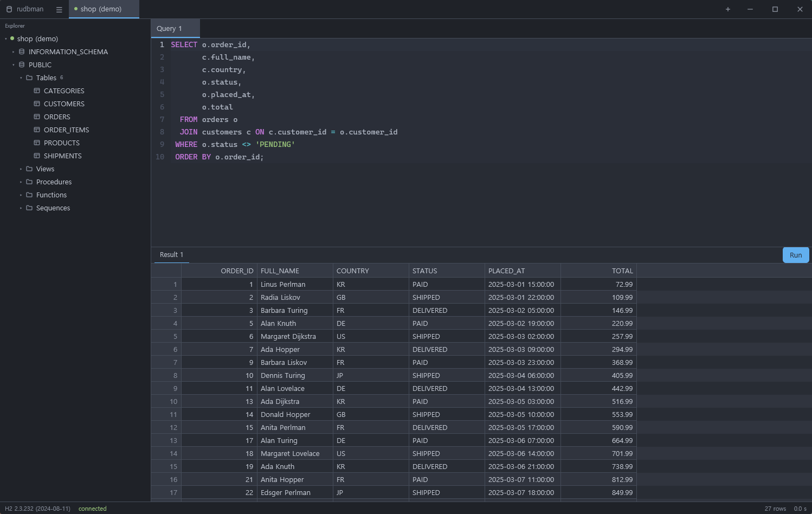
Task: Click the Linus Perlman cell
Action: click(x=295, y=284)
